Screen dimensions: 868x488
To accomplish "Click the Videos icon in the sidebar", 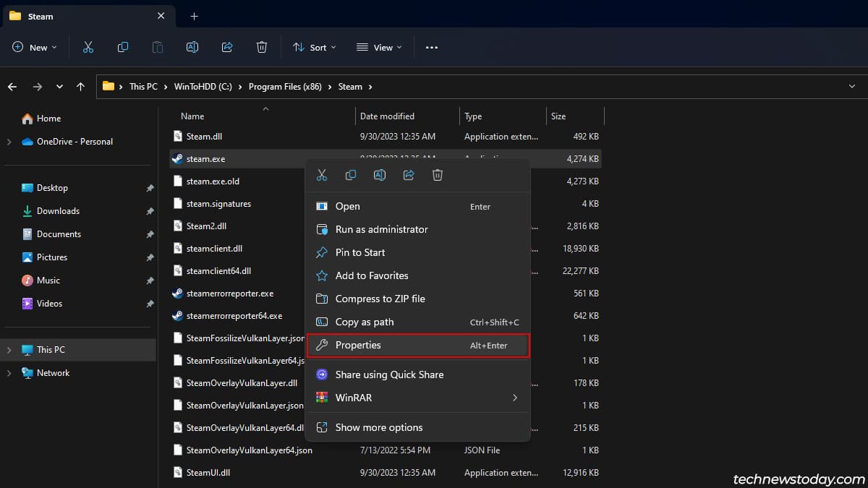I will (27, 304).
